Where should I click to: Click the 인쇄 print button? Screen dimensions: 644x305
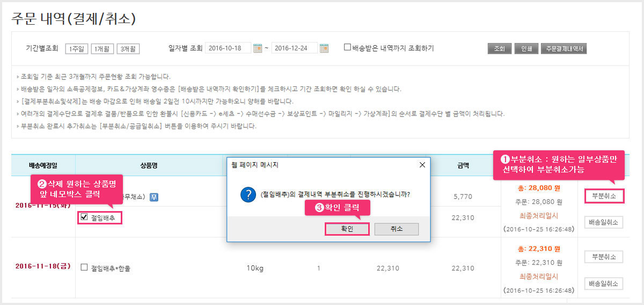coord(526,48)
